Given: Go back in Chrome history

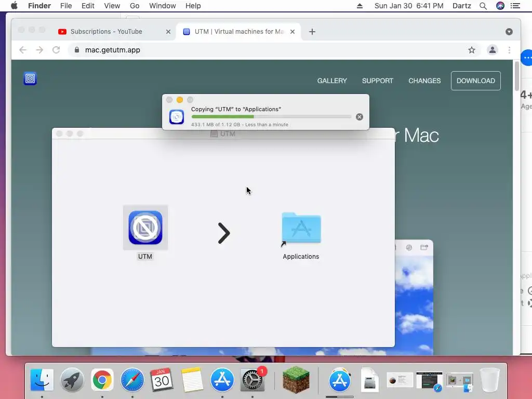Looking at the screenshot, I should pos(23,50).
